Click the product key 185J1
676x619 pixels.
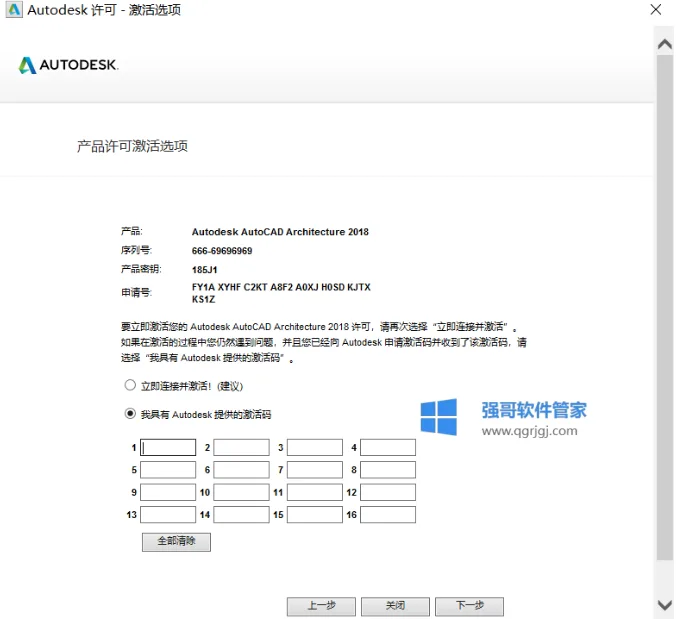[x=205, y=270]
